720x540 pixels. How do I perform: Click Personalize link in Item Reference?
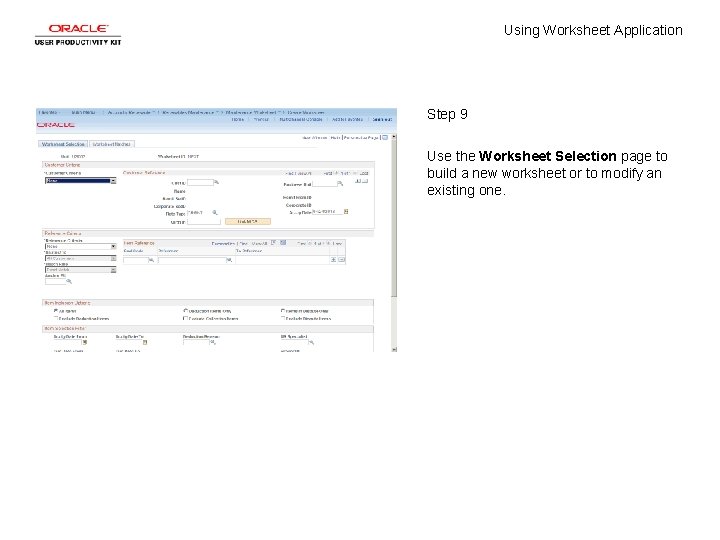click(x=223, y=243)
